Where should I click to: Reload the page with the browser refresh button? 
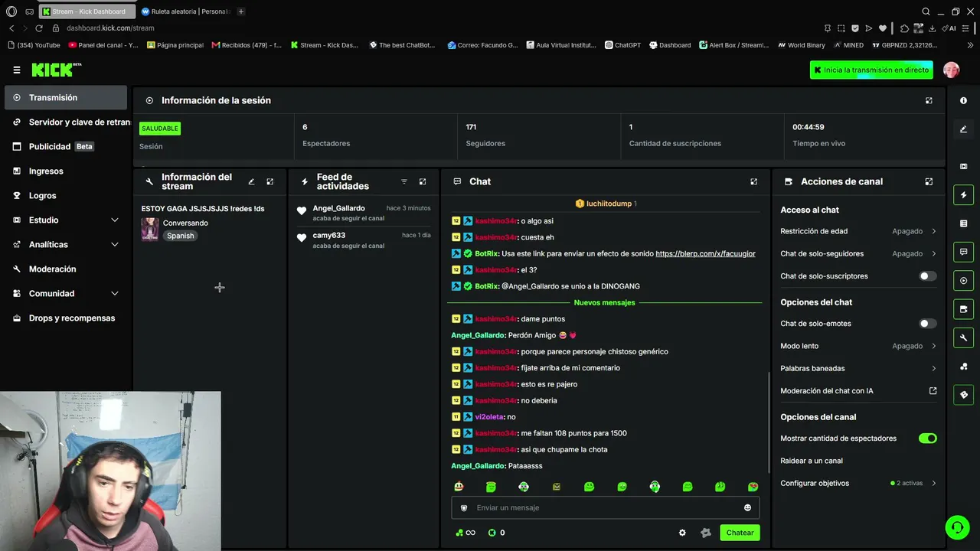[x=39, y=28]
